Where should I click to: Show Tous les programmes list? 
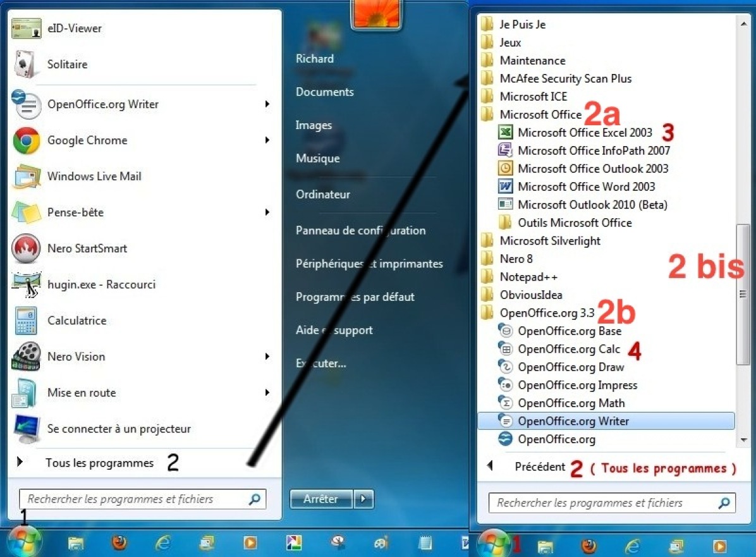click(99, 463)
